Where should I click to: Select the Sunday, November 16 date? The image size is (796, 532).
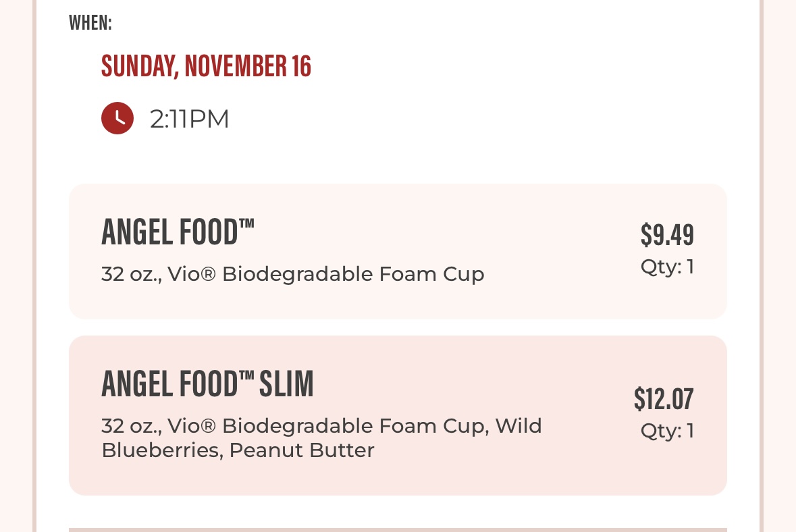coord(206,66)
